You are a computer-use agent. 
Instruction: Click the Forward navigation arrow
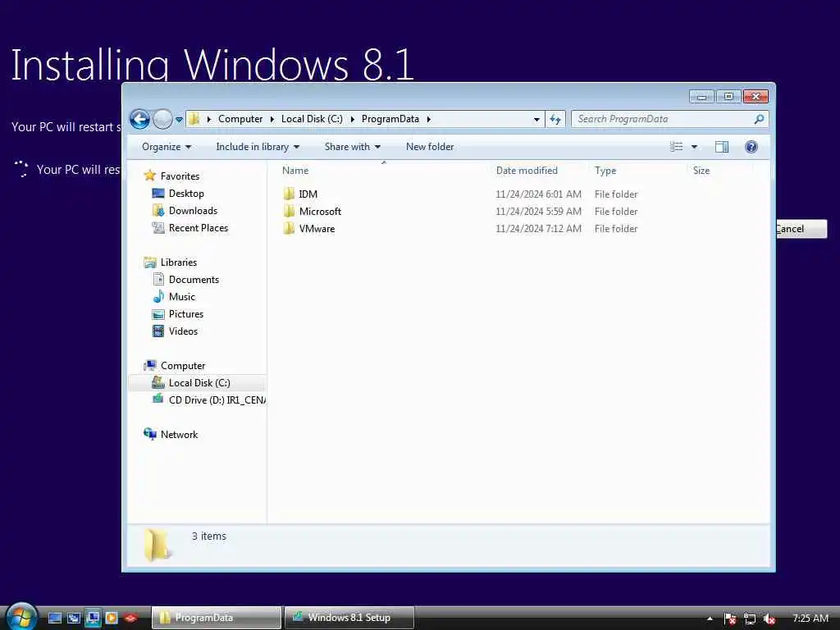click(162, 119)
